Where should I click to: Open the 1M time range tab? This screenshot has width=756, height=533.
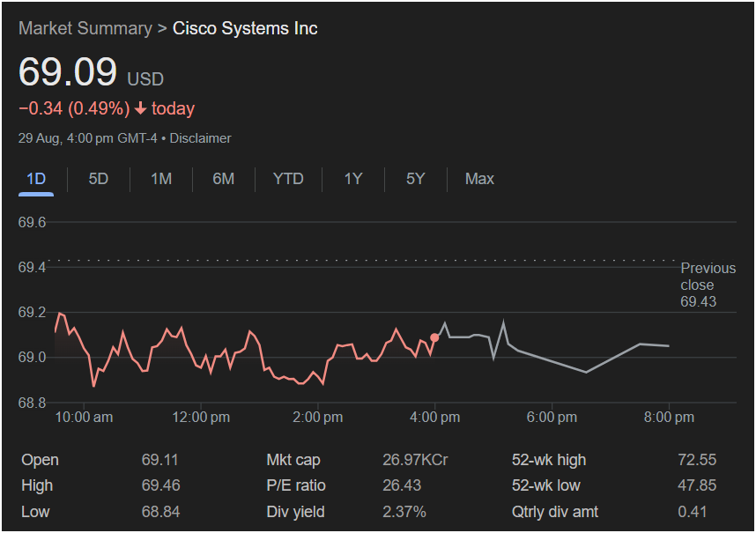(x=161, y=179)
